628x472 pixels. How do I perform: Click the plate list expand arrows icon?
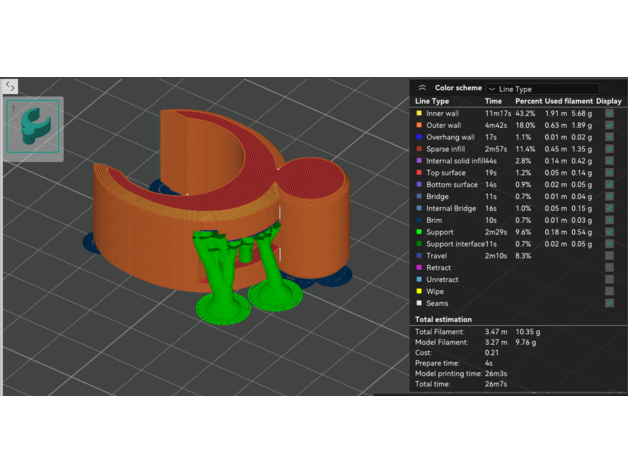tap(10, 87)
